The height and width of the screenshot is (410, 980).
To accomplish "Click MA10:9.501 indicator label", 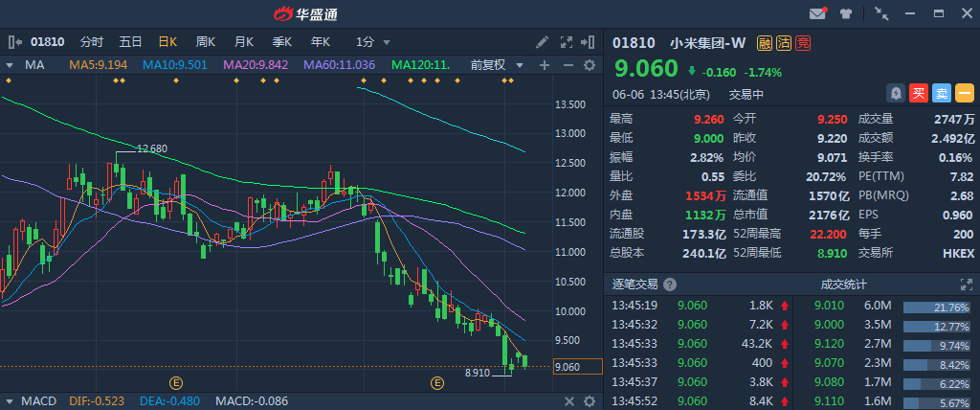I will (x=176, y=64).
